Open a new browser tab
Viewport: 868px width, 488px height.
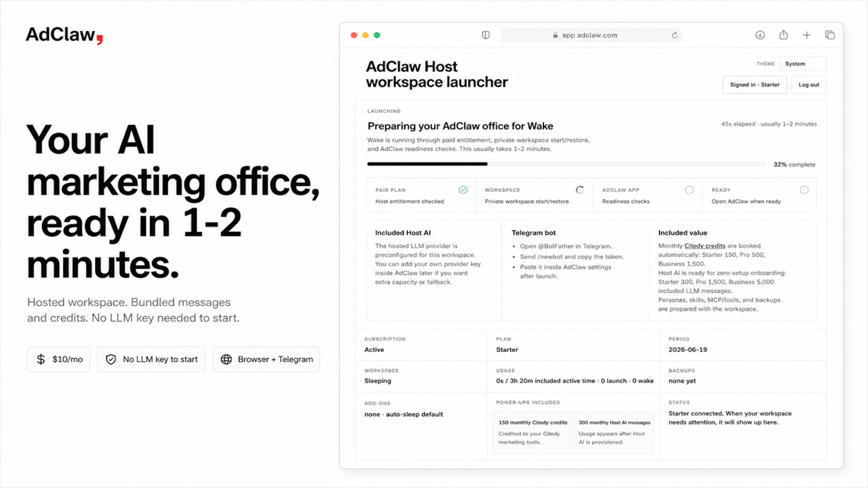[x=807, y=35]
